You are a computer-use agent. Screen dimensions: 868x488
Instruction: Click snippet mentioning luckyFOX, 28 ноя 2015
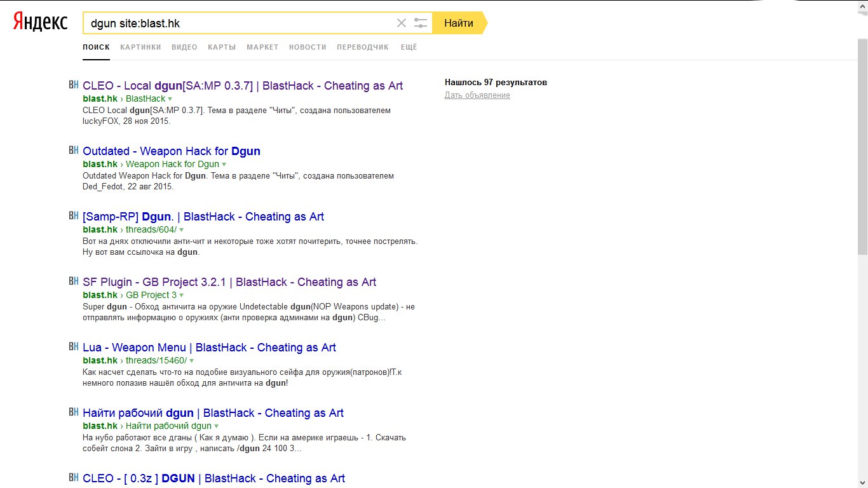[236, 116]
